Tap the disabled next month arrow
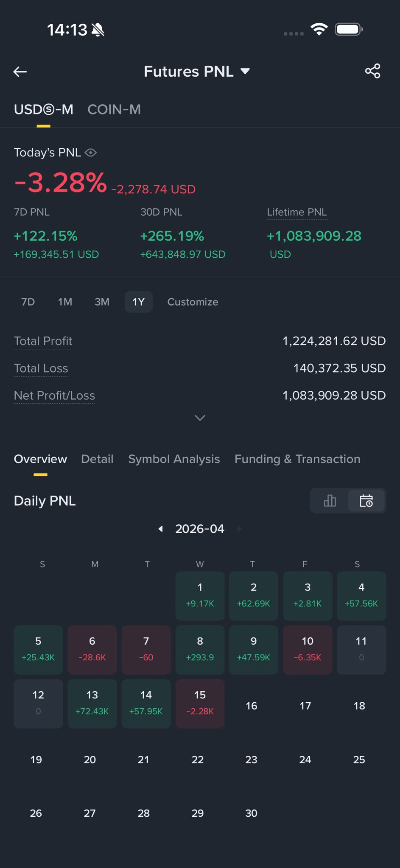The image size is (400, 868). pyautogui.click(x=240, y=529)
